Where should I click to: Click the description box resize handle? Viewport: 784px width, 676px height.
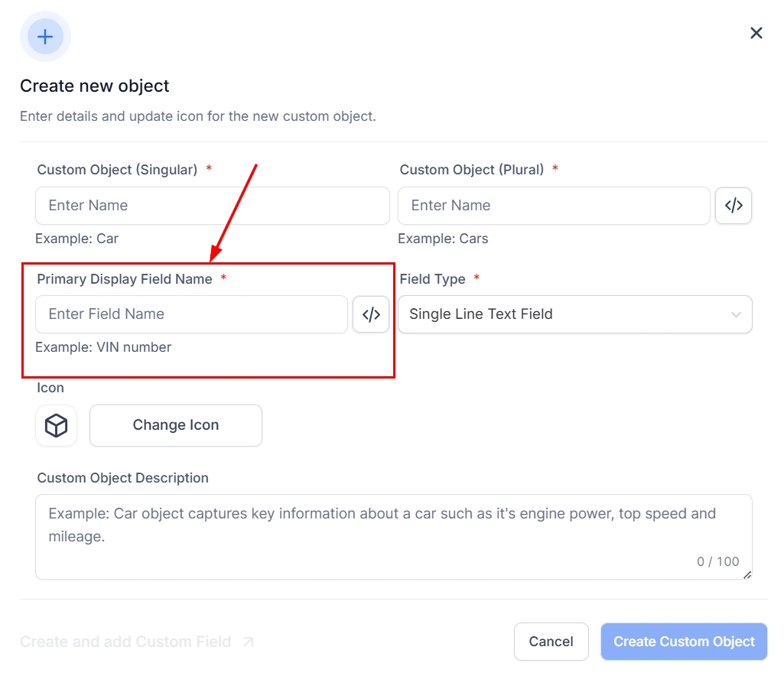coord(747,574)
